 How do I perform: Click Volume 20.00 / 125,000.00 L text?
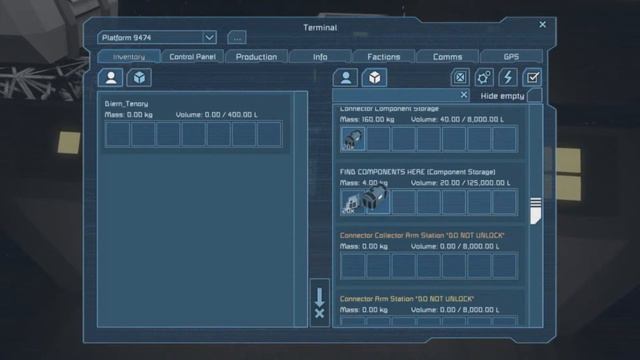[x=460, y=183]
